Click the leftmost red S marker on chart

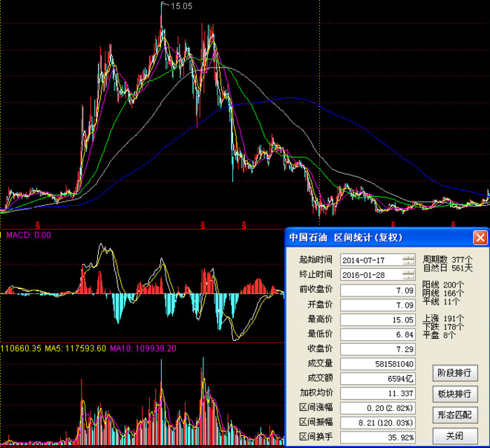click(38, 225)
